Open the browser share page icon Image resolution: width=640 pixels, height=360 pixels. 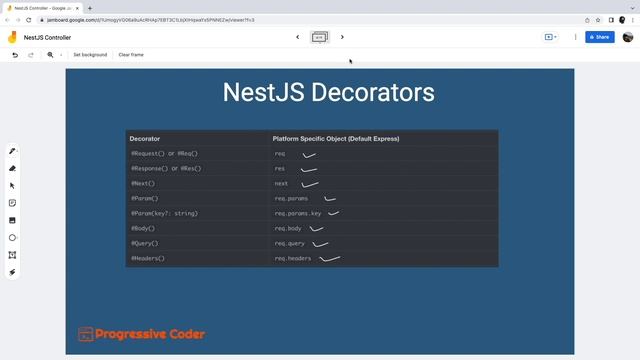[x=587, y=20]
